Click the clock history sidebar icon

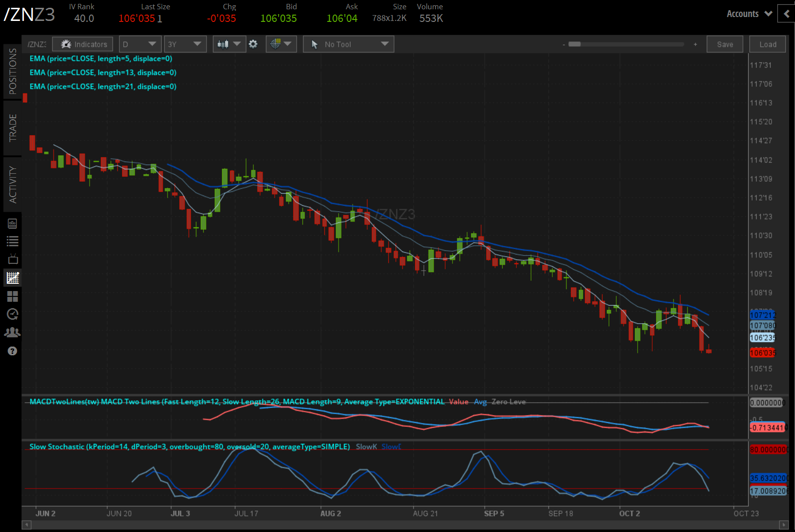[13, 314]
